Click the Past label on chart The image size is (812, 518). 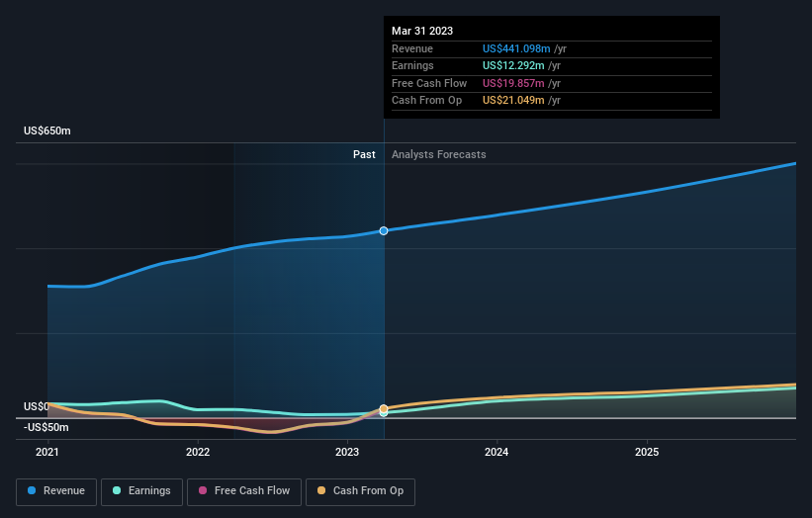point(364,155)
